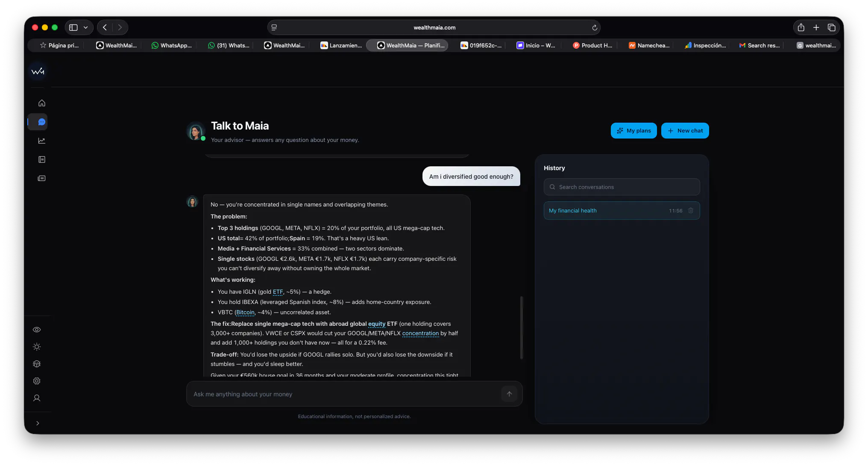Switch to Lanzamien... tab
The image size is (868, 466).
340,45
